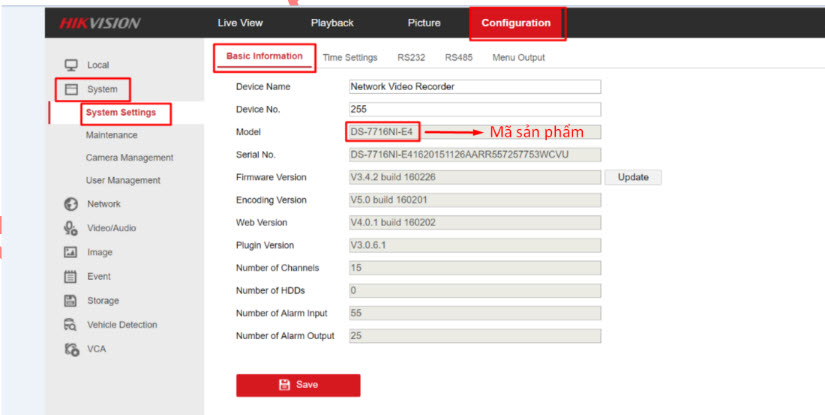
Task: Click the System icon in sidebar
Action: coord(71,89)
